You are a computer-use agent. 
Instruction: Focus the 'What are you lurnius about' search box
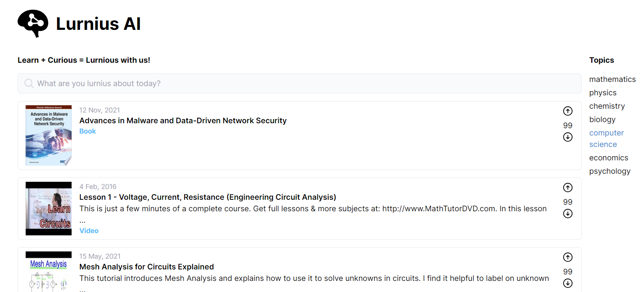pos(299,83)
